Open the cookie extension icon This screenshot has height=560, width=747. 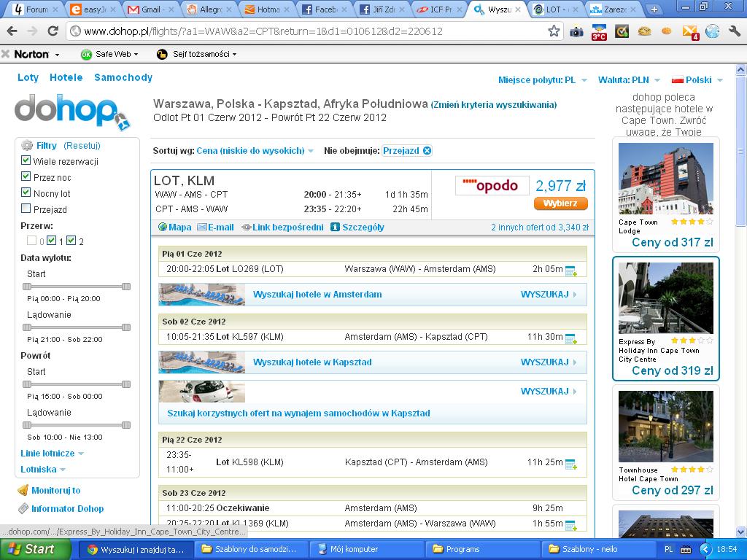[x=645, y=31]
